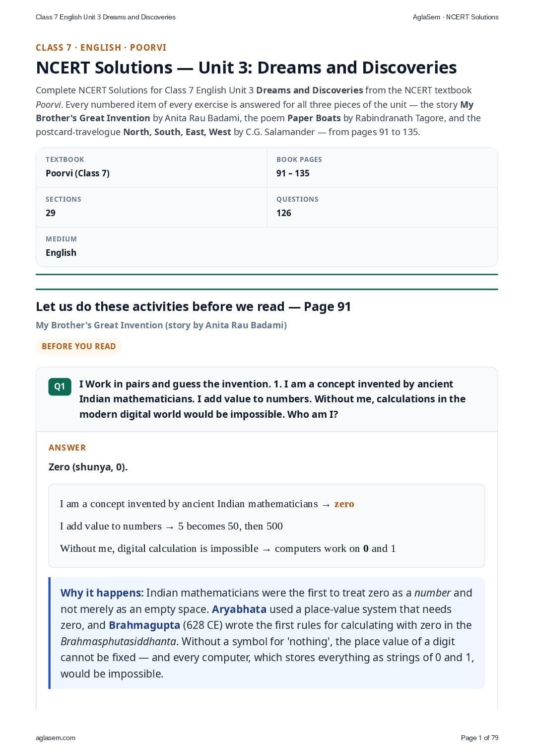
Task: Click the Aryabhata highlighted term
Action: (x=239, y=609)
